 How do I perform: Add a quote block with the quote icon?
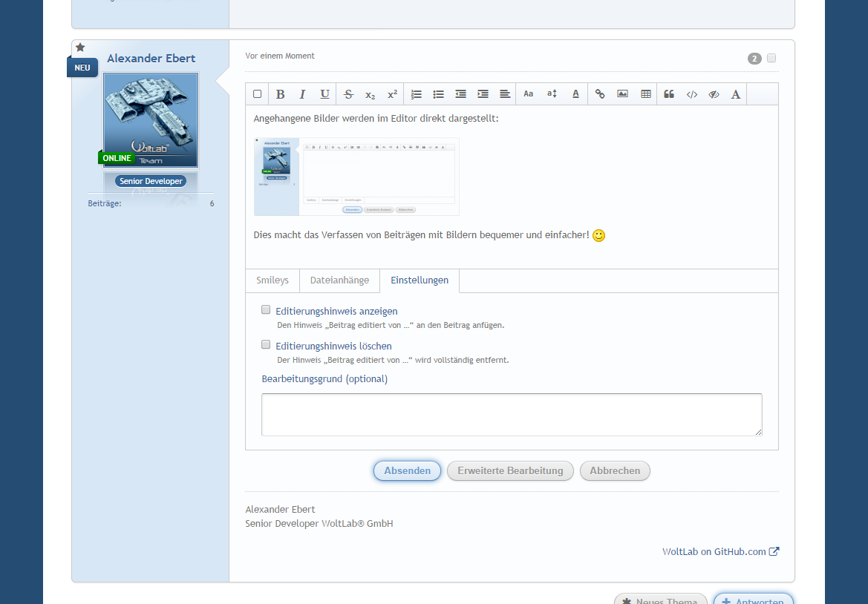point(669,94)
